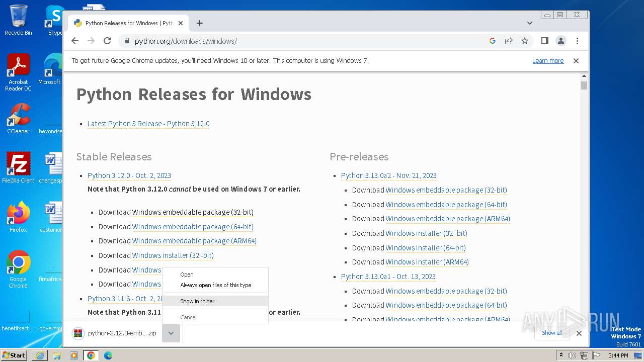Open the Python 3.13.0a1 - Oct. 13, 2023 link
The width and height of the screenshot is (644, 362).
pyautogui.click(x=388, y=277)
